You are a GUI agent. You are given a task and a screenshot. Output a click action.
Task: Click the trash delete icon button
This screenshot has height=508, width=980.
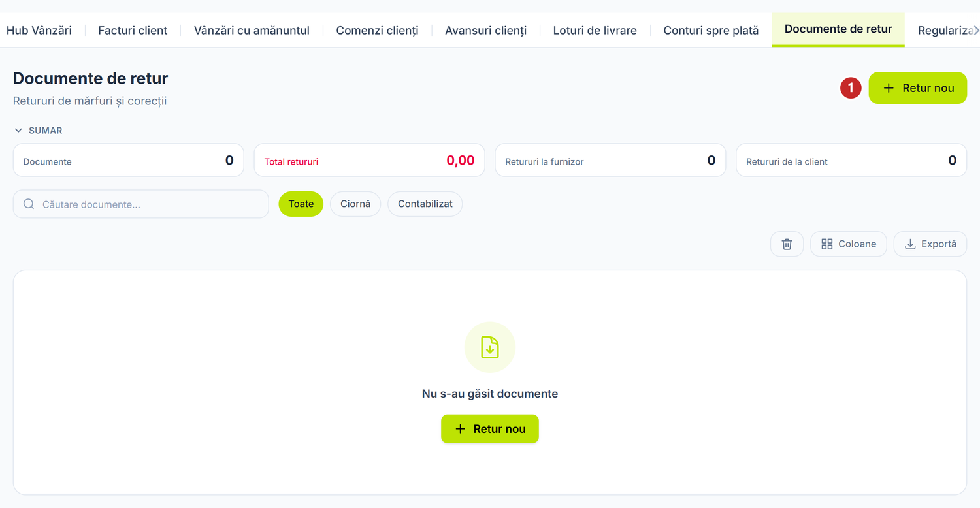tap(787, 244)
